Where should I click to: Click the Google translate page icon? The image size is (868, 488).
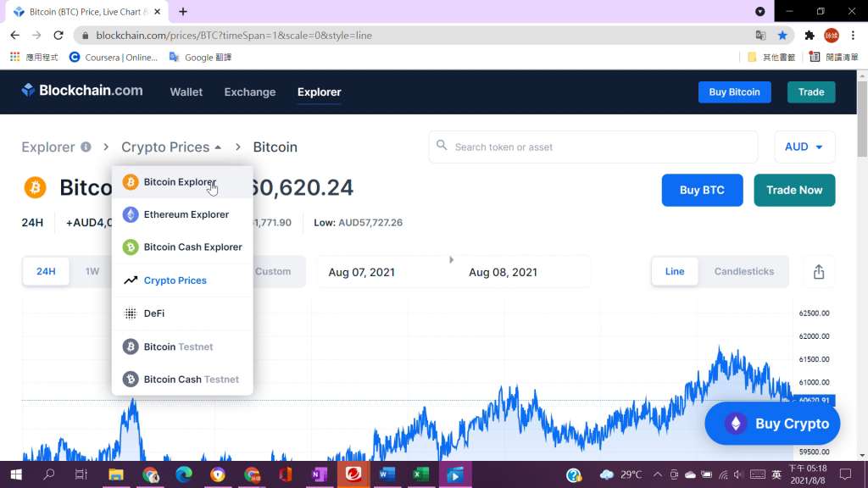(x=760, y=36)
